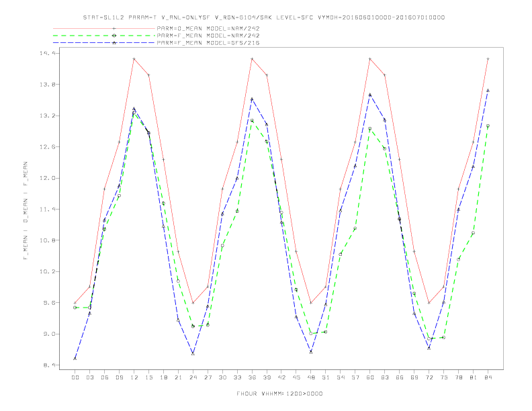The image size is (532, 411).
Task: Click x-axis tick label 30
Action: click(x=222, y=377)
